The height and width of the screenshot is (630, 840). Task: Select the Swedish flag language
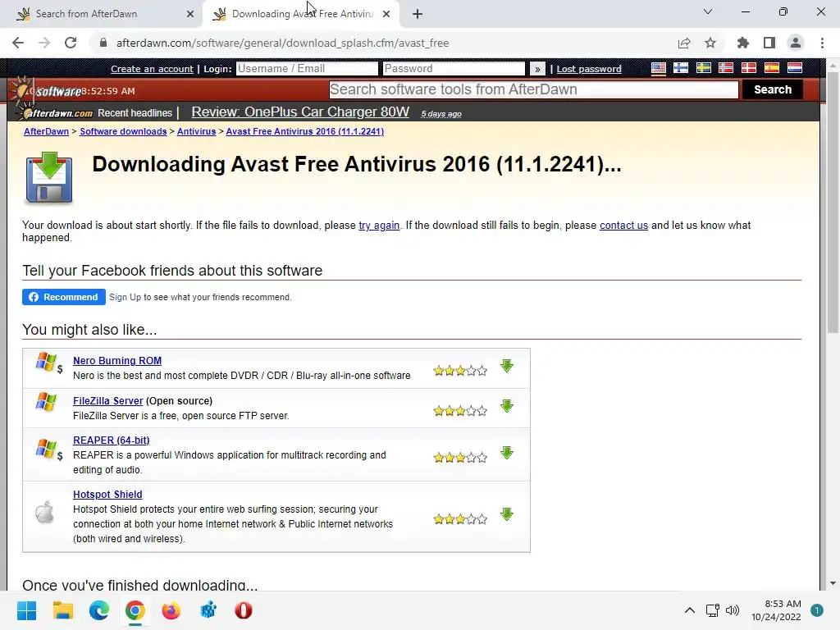(703, 68)
